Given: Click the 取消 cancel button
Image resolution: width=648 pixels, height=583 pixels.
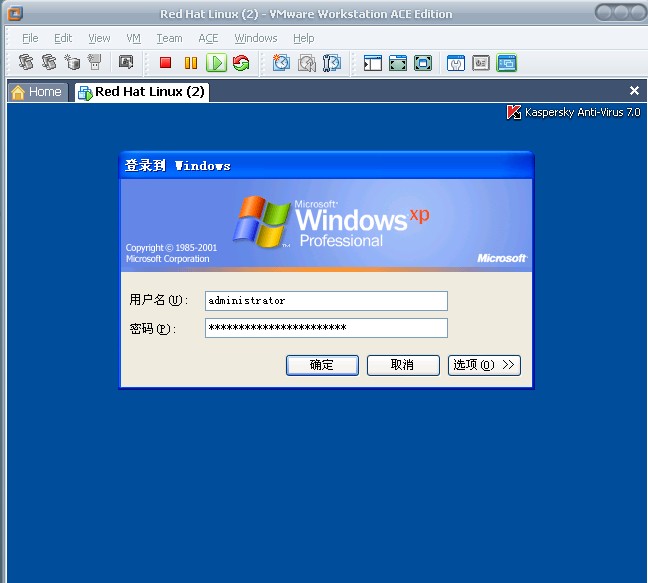Looking at the screenshot, I should point(403,365).
